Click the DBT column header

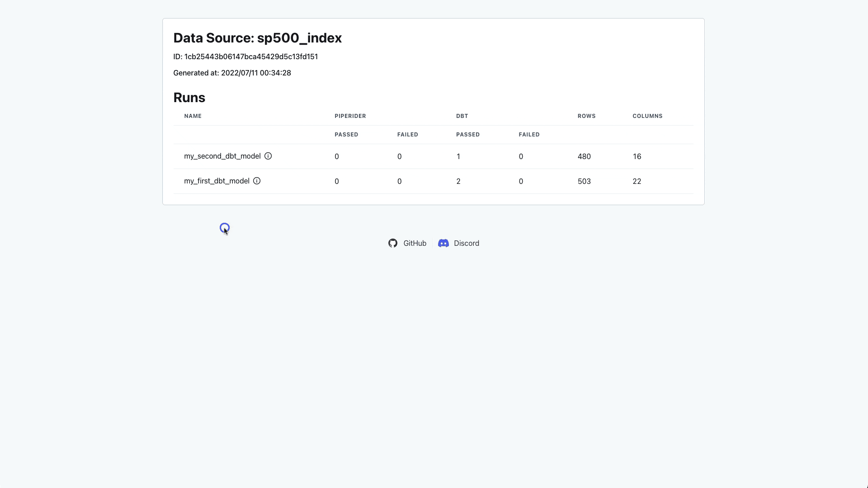462,116
